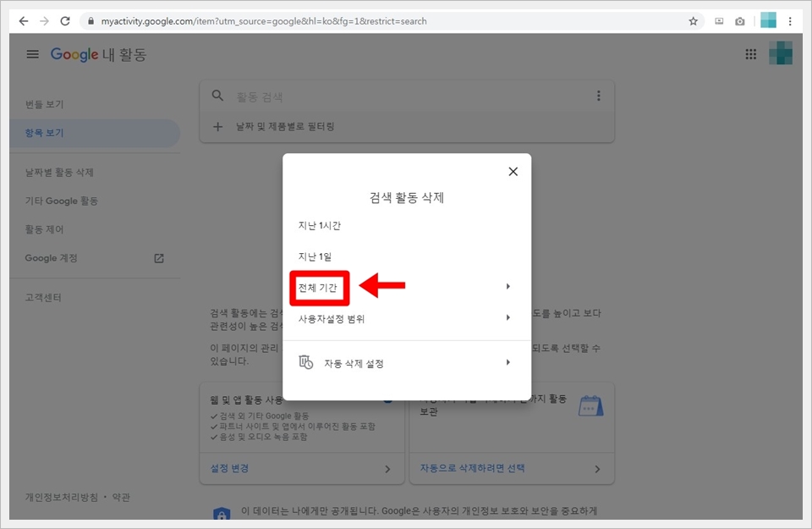
Task: Open 개인정보처리방침 link
Action: 62,498
